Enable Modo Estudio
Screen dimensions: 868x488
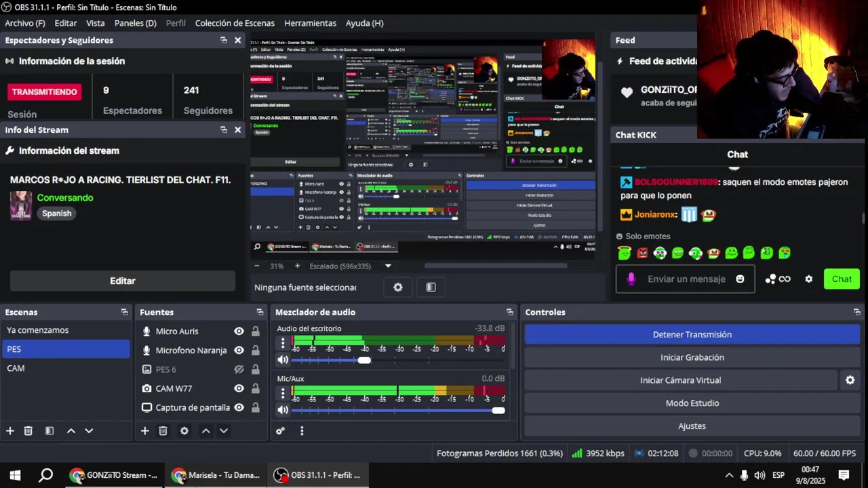692,403
